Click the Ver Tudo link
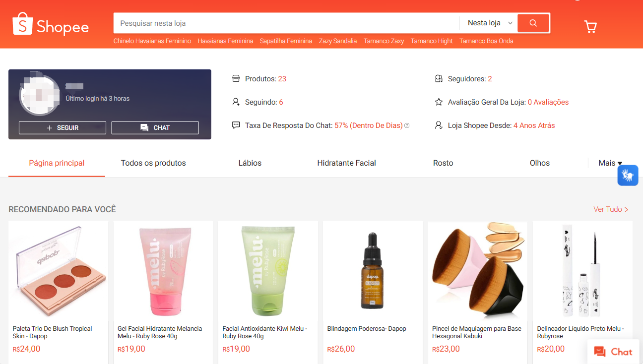The image size is (643, 364). (x=611, y=209)
